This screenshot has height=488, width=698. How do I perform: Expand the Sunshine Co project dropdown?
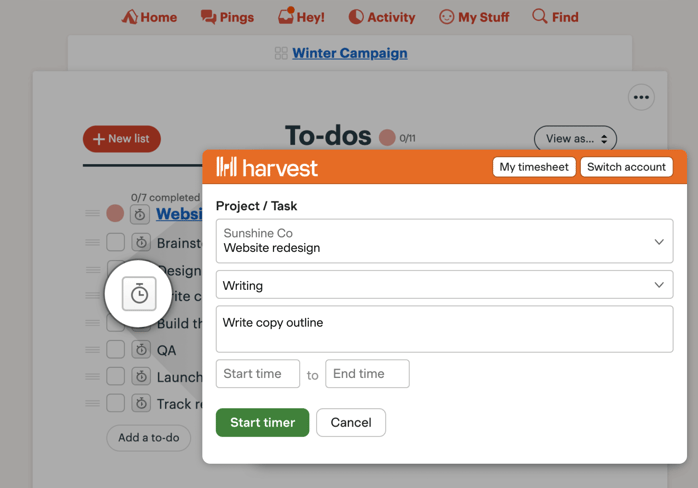[444, 241]
